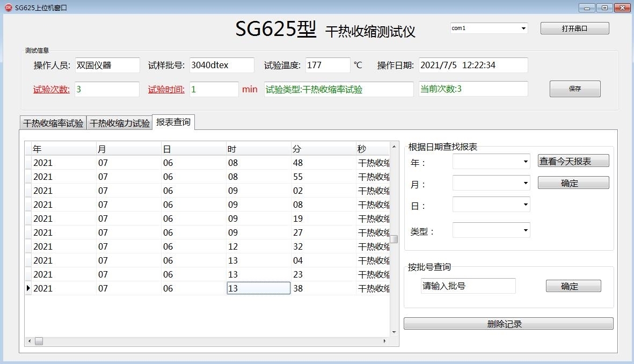Click the 查看今天报表 button
Viewport: 634px width, 364px height.
click(x=573, y=161)
